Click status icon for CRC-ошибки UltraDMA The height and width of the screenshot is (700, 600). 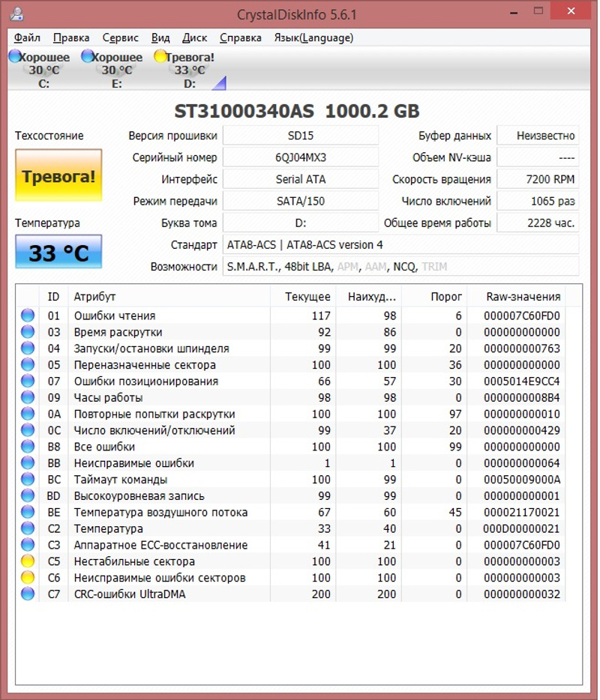(28, 594)
